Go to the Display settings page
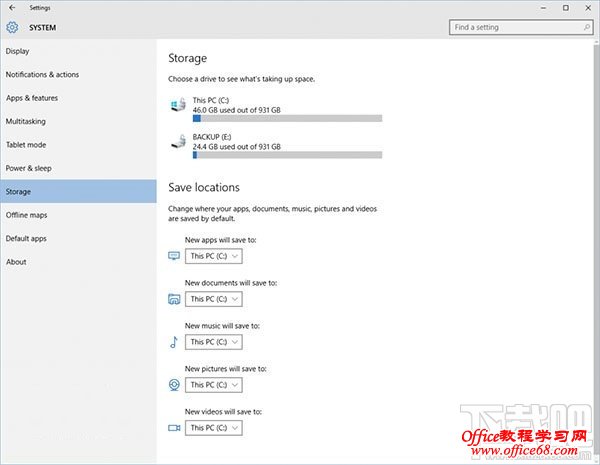The height and width of the screenshot is (465, 600). 78,51
